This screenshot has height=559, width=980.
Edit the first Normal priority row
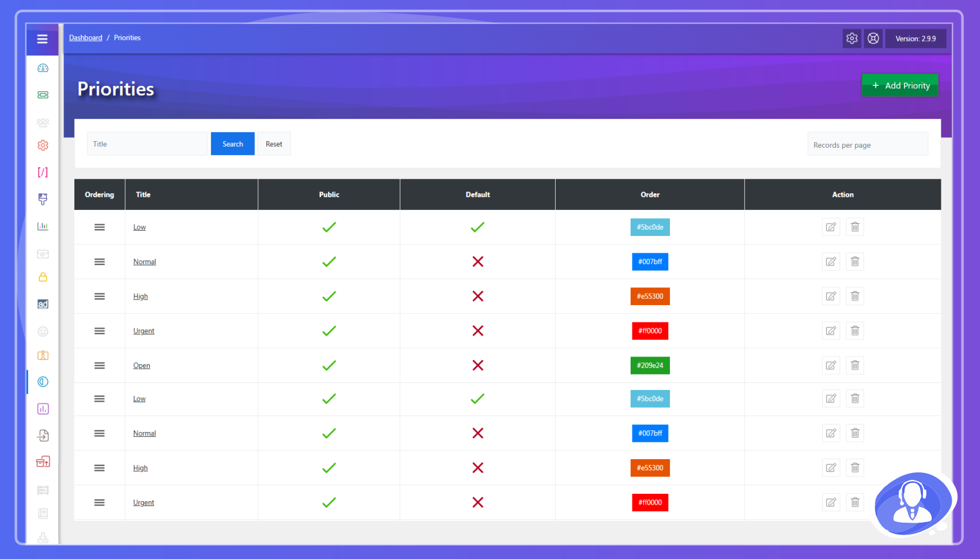pos(831,262)
